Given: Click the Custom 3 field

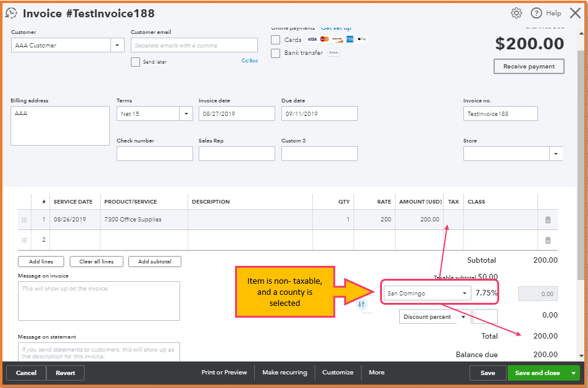Looking at the screenshot, I should coord(320,154).
